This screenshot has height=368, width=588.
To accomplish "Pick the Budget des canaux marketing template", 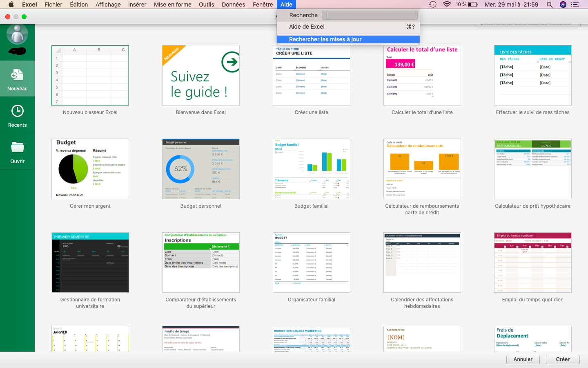I will (312, 339).
